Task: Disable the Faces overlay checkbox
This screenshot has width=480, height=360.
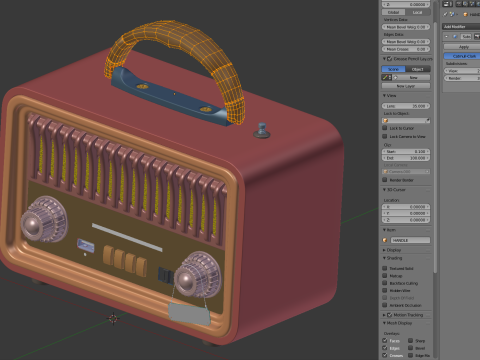Action: tap(385, 340)
